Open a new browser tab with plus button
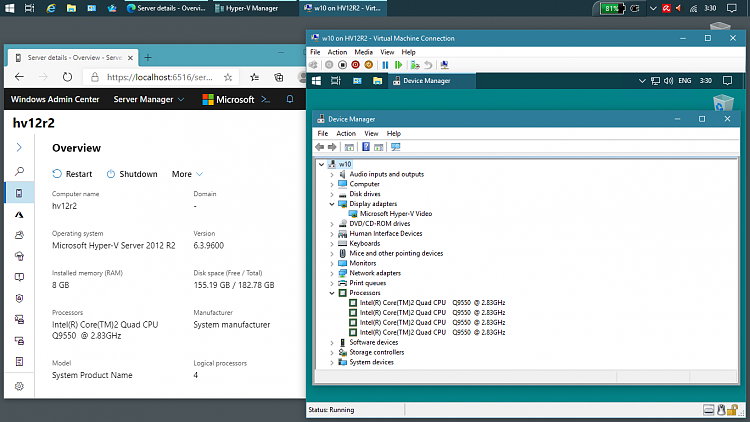The image size is (750, 422). click(148, 57)
